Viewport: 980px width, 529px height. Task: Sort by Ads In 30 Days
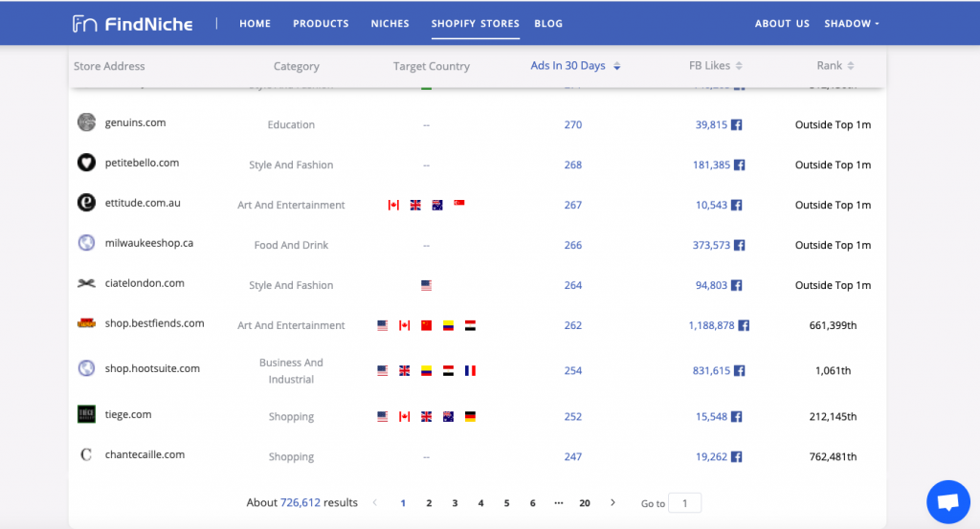coord(575,66)
